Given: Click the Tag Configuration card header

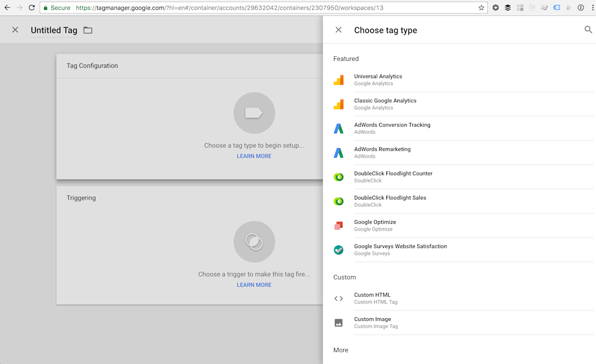Looking at the screenshot, I should 190,66.
